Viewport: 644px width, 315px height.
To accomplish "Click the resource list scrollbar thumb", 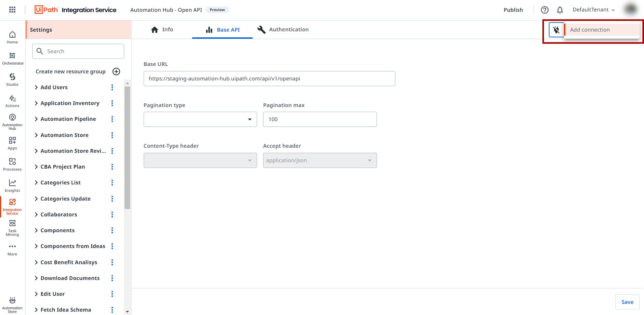I will [127, 148].
